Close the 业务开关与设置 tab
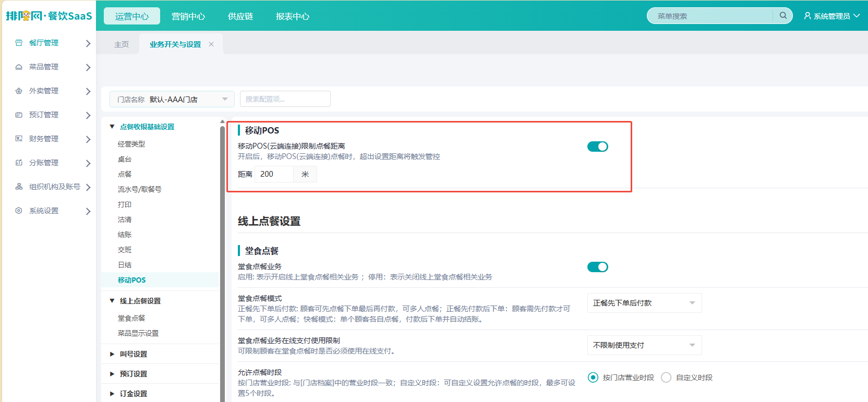This screenshot has height=402, width=868. tap(211, 44)
